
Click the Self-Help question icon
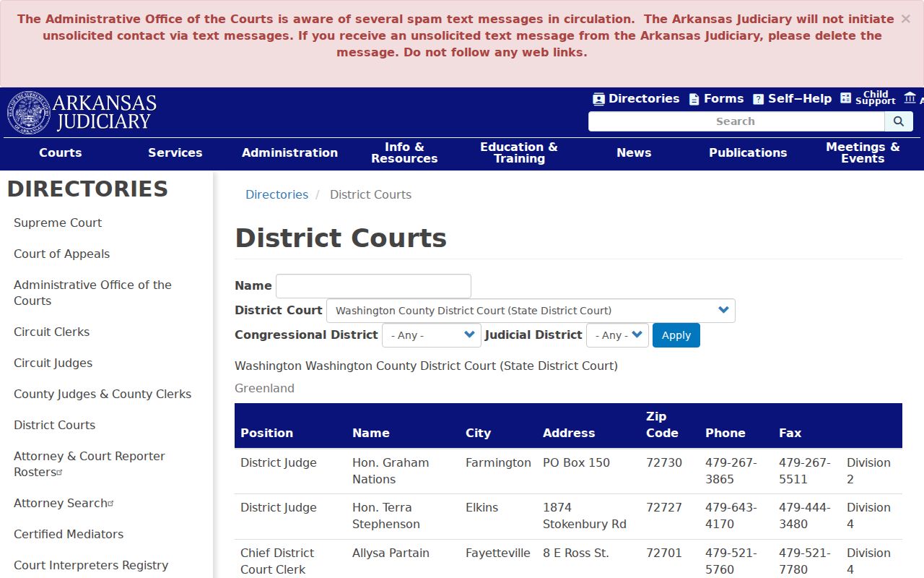pos(758,99)
